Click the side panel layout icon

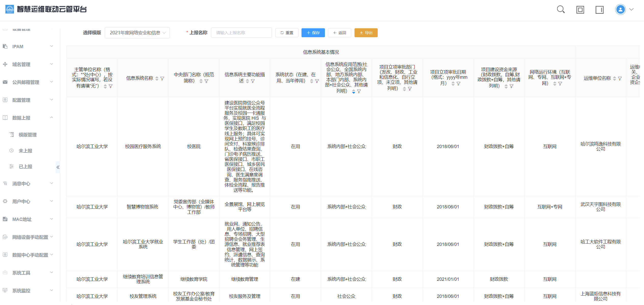[599, 10]
